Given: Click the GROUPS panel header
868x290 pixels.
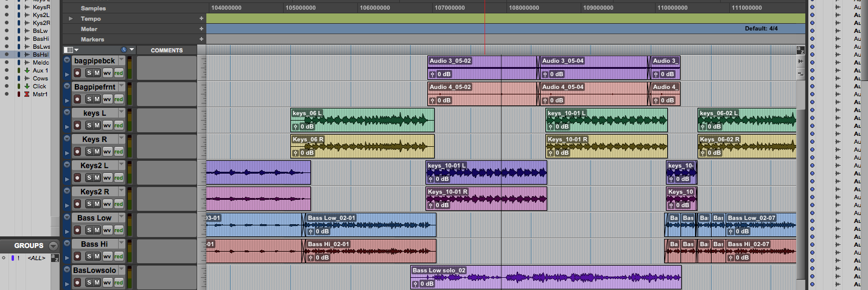Looking at the screenshot, I should click(29, 246).
